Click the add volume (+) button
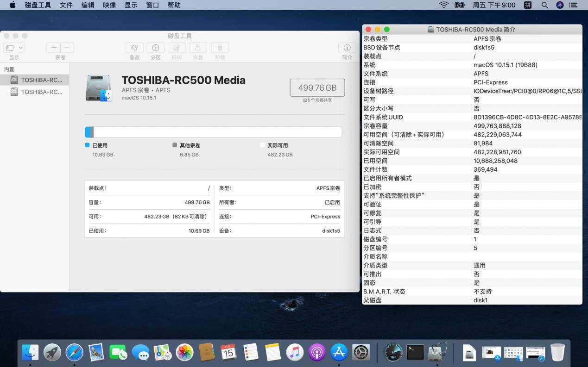The width and height of the screenshot is (588, 367). [54, 47]
